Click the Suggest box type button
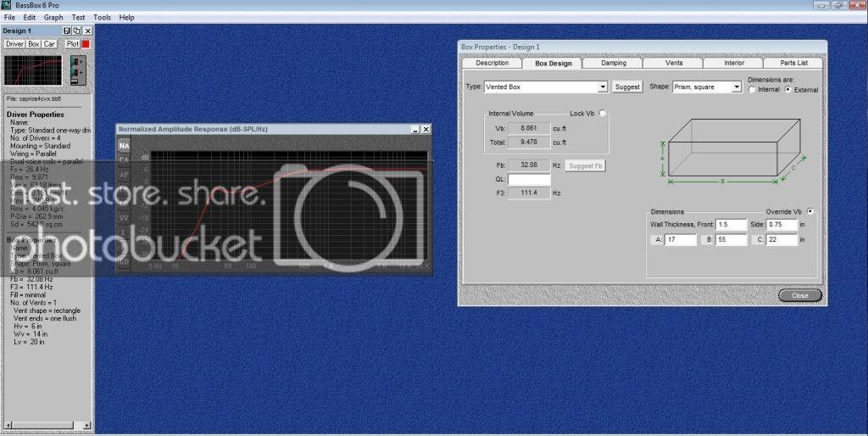The image size is (868, 436). 627,87
